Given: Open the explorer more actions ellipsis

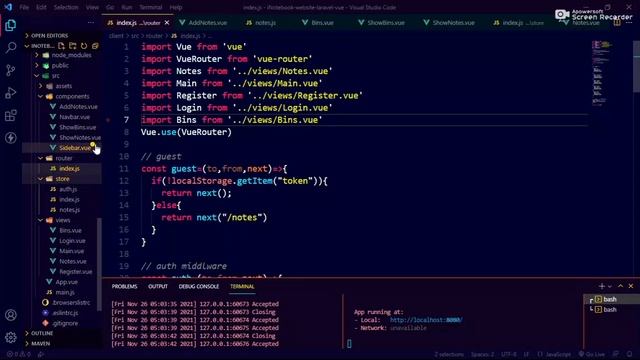Looking at the screenshot, I should click(x=91, y=22).
